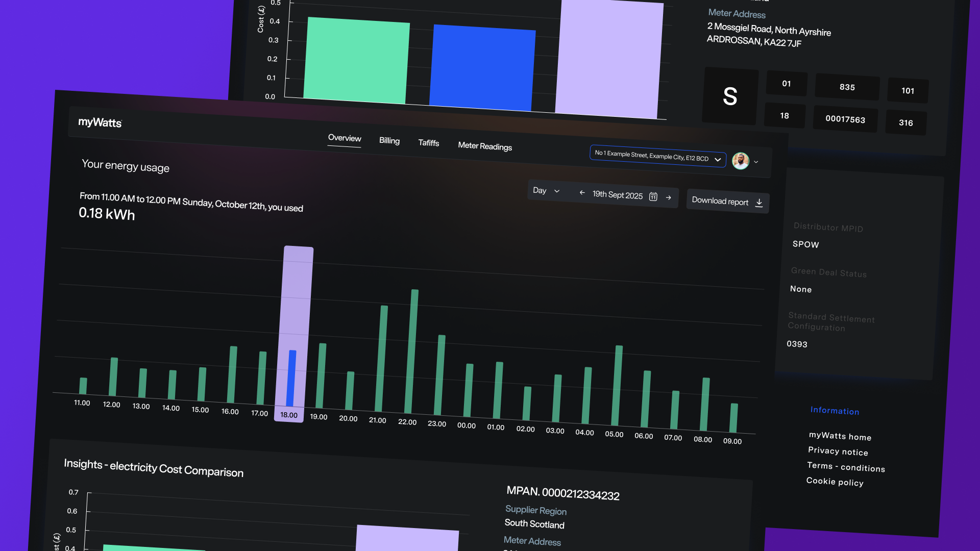Viewport: 980px width, 551px height.
Task: Click the right arrow to view next day
Action: tap(669, 198)
